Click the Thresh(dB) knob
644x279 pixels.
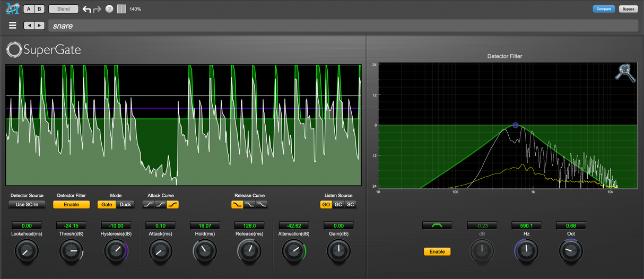tap(71, 250)
